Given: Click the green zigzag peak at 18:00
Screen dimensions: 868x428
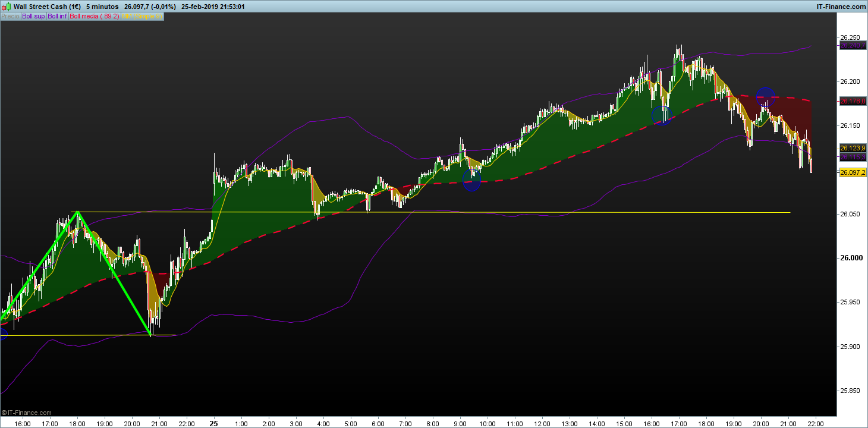Looking at the screenshot, I should (77, 212).
